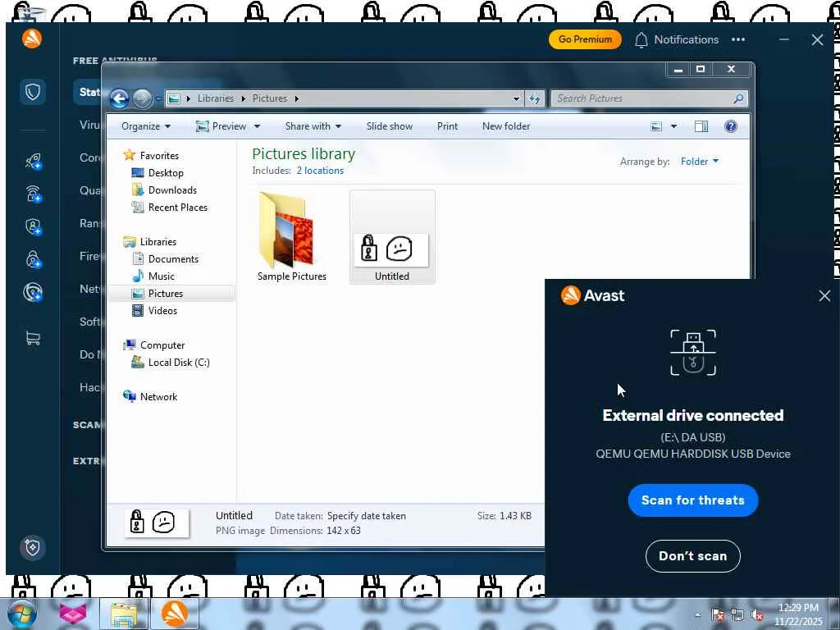Click the Slide show toolbar item
This screenshot has height=630, width=840.
pyautogui.click(x=390, y=126)
